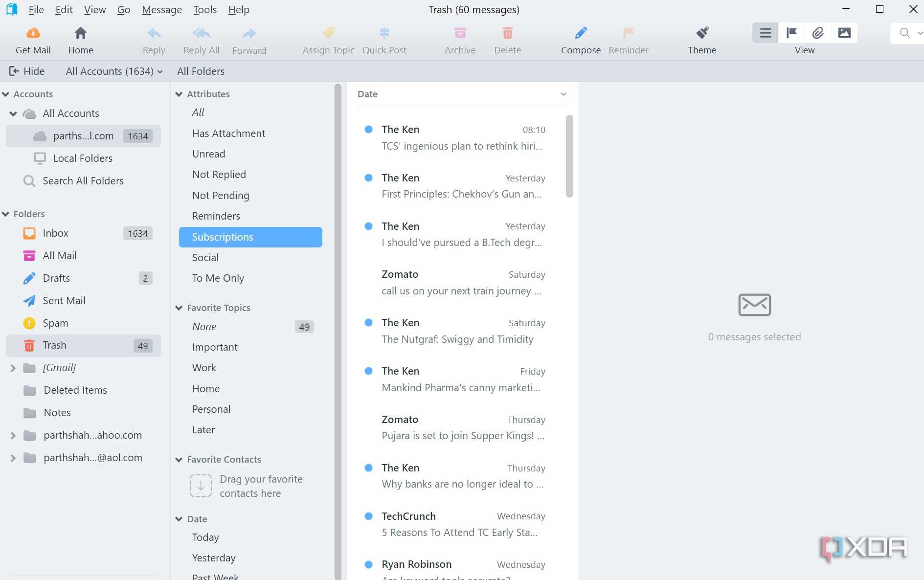
Task: Click the Compose pencil icon
Action: (581, 33)
